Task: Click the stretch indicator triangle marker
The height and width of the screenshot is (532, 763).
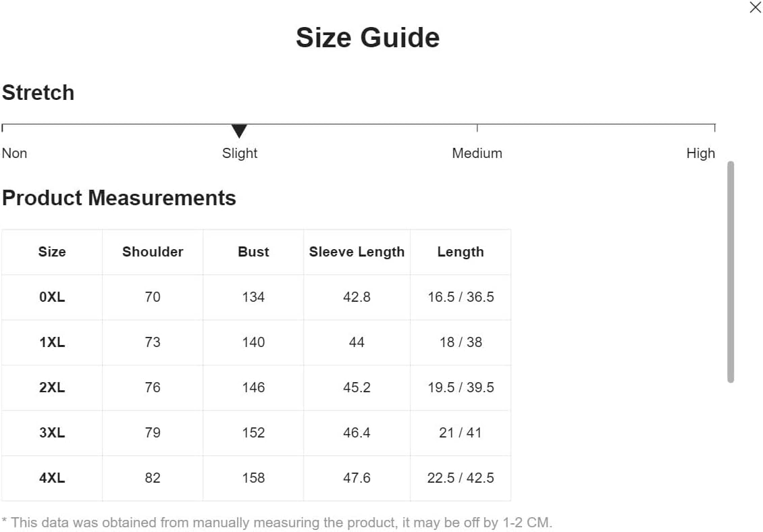Action: click(x=240, y=131)
